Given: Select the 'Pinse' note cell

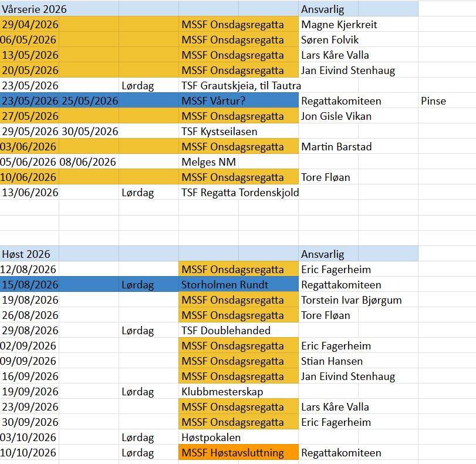Looking at the screenshot, I should 434,101.
